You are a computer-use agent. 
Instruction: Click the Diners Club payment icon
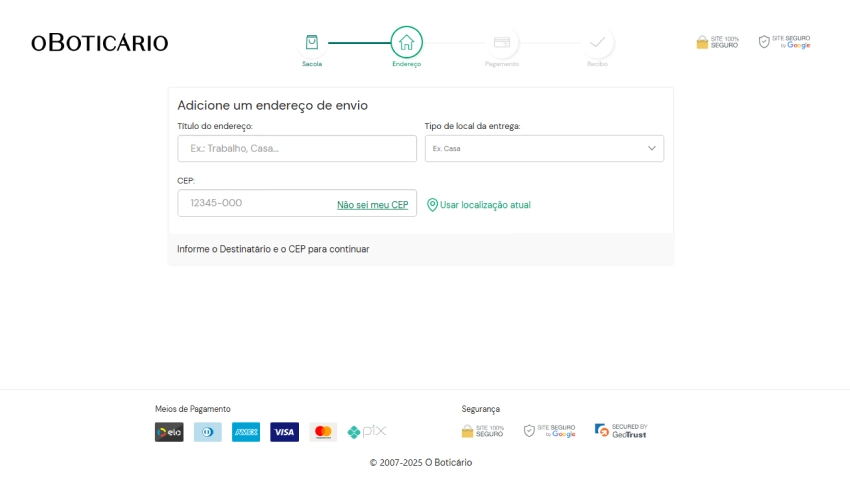pos(208,432)
